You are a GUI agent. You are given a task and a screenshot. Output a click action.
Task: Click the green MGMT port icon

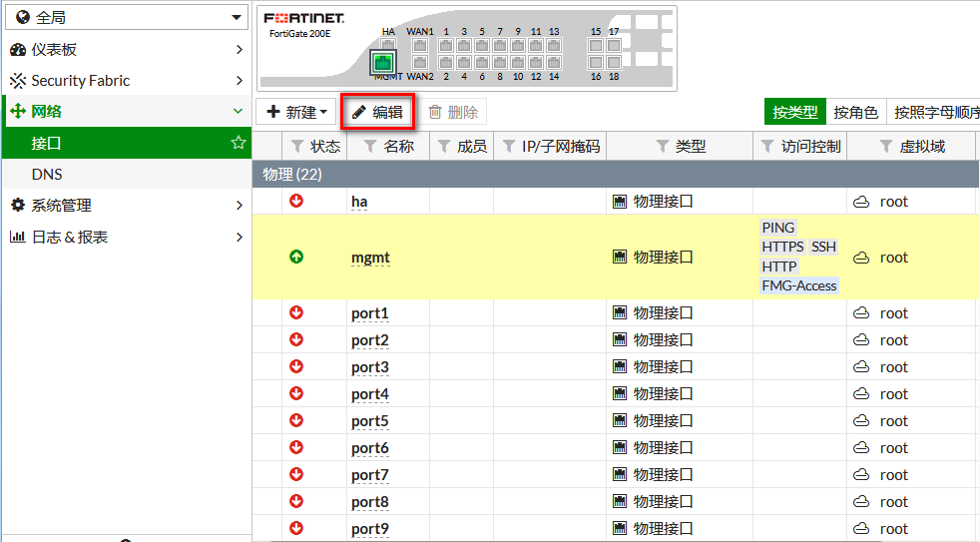tap(384, 63)
